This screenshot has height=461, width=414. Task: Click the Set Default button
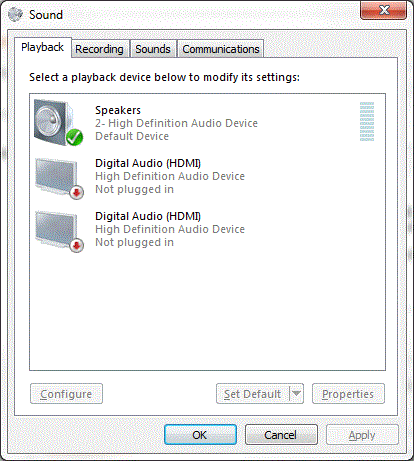click(253, 394)
